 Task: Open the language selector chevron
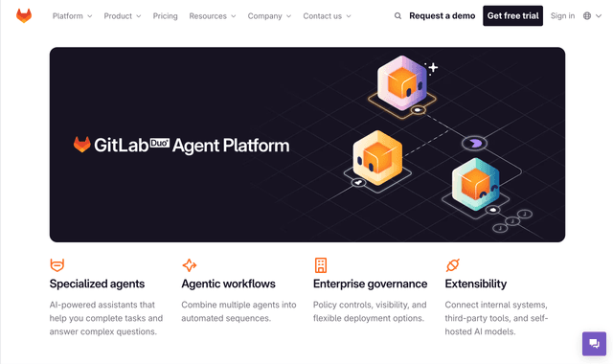click(599, 16)
